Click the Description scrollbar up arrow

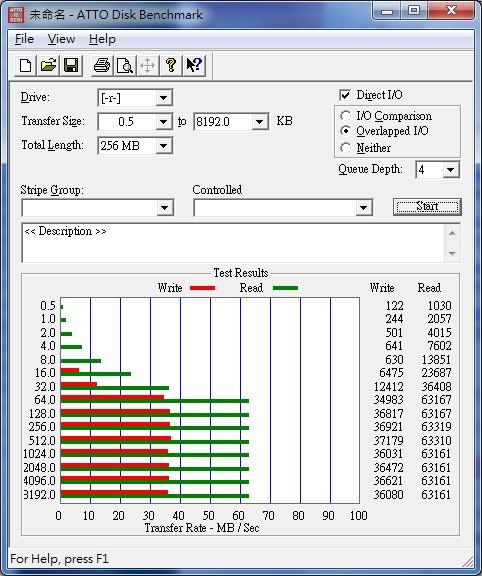(452, 233)
